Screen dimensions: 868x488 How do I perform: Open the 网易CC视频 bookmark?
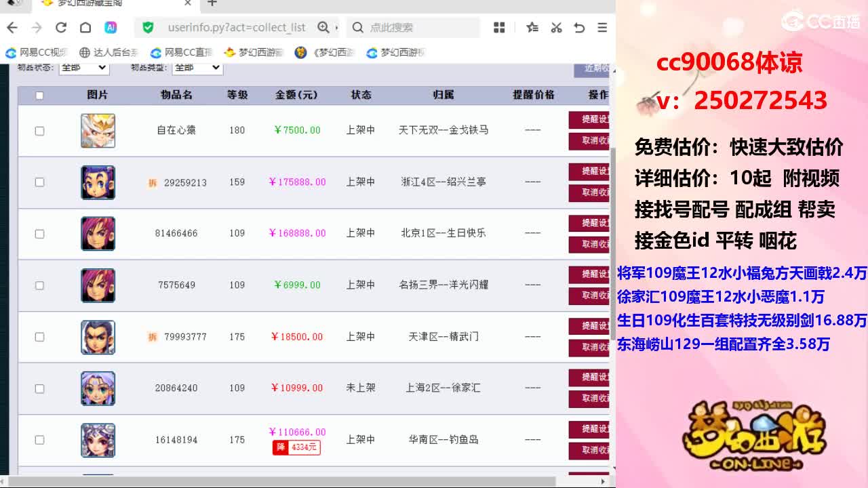click(x=38, y=52)
